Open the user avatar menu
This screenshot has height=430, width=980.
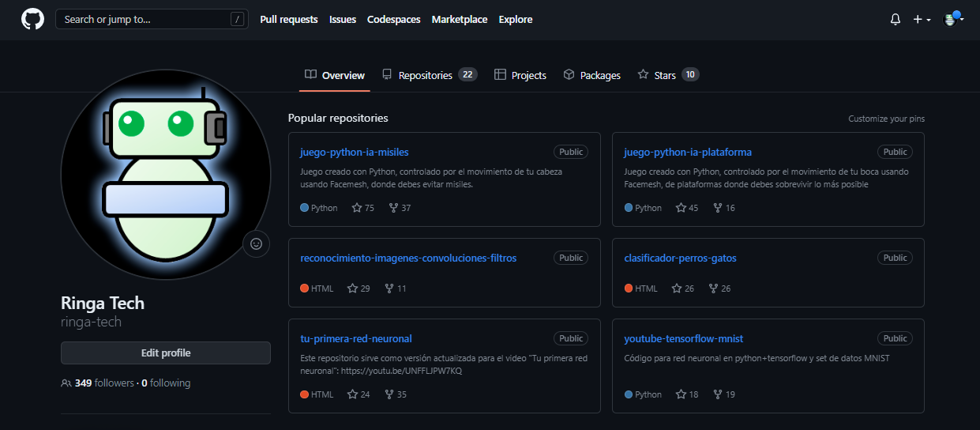tap(954, 19)
